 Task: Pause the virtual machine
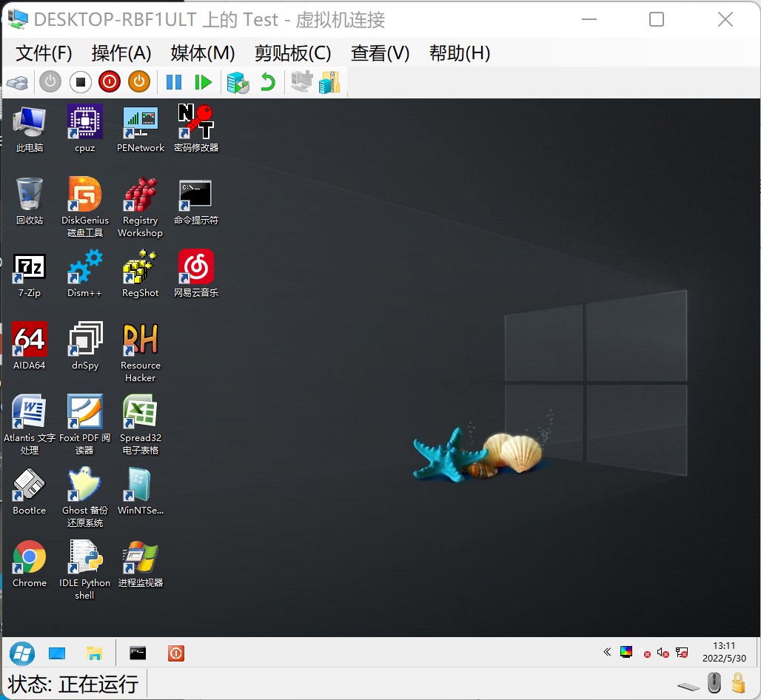click(174, 82)
